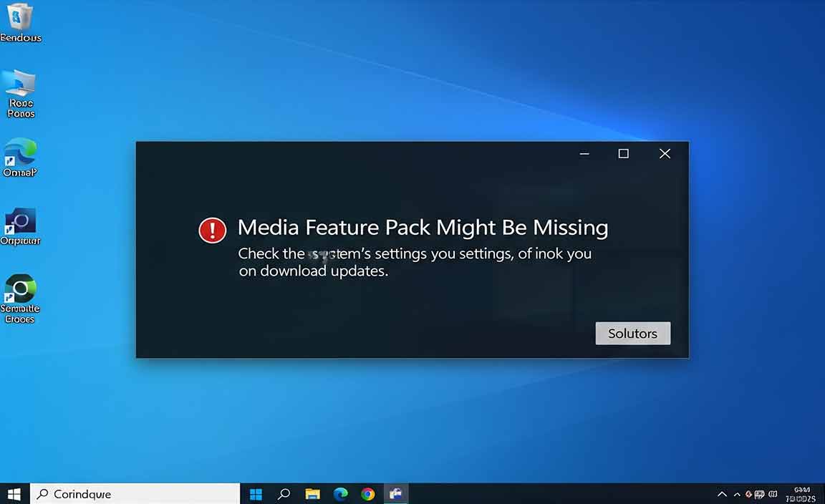This screenshot has height=504, width=825.
Task: Maximize the error dialog window
Action: (x=623, y=154)
